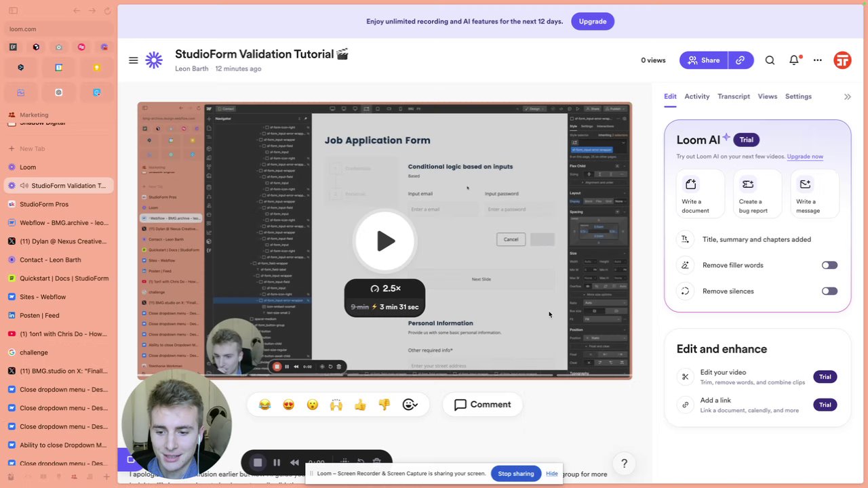The image size is (868, 488).
Task: React with the raised hands emoji
Action: pyautogui.click(x=336, y=405)
